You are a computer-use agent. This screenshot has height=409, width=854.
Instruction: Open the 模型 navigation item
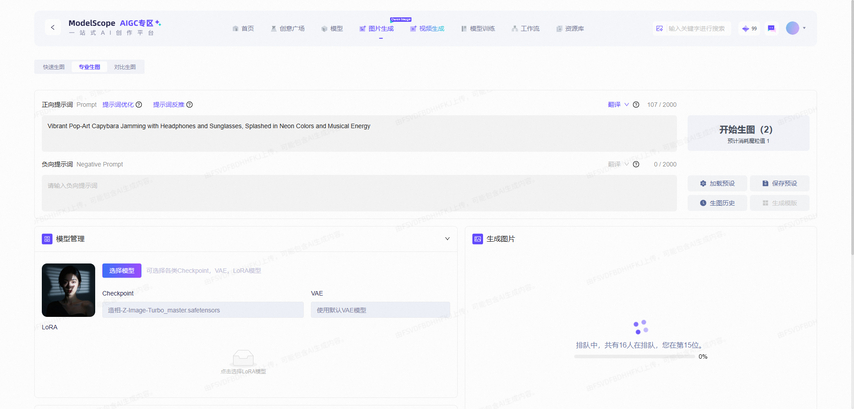coord(332,28)
